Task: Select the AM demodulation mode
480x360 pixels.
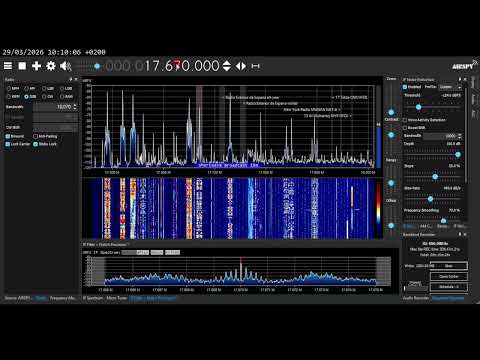Action: [x=30, y=88]
